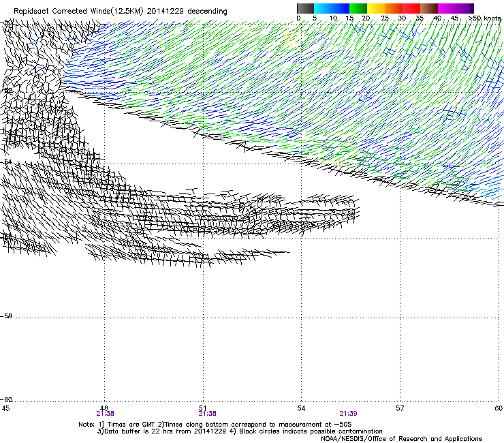Click the '25' label under the color bar
This screenshot has height=443, width=504.
pos(385,18)
